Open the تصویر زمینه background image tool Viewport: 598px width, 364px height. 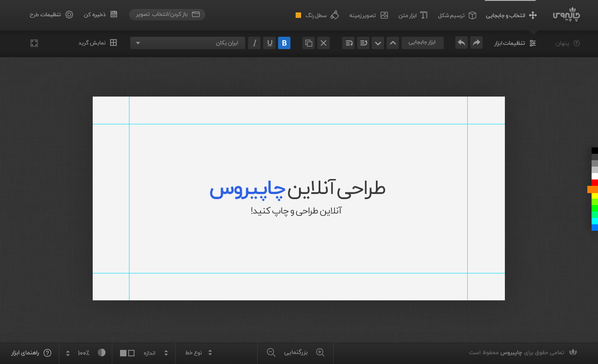tap(369, 15)
